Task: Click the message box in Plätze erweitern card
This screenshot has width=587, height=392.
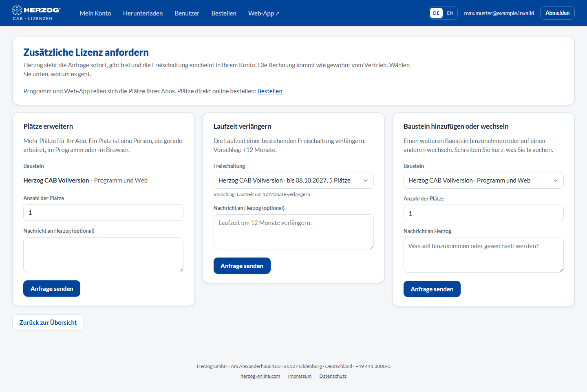Action: coord(103,255)
